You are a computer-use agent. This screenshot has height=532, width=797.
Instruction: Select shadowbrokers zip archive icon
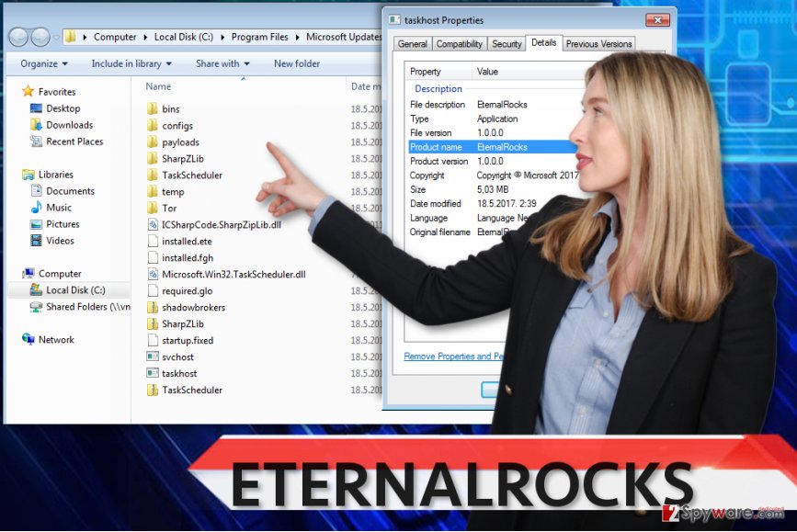(x=152, y=307)
